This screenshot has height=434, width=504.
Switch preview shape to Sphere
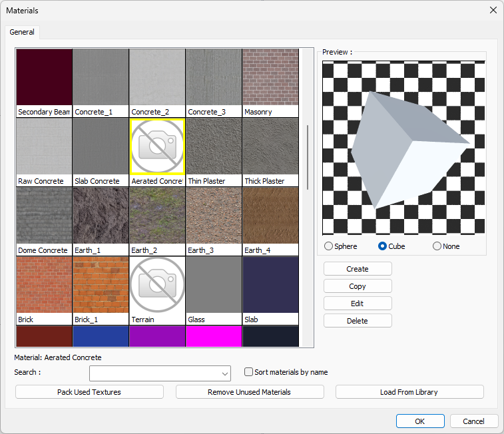point(329,246)
